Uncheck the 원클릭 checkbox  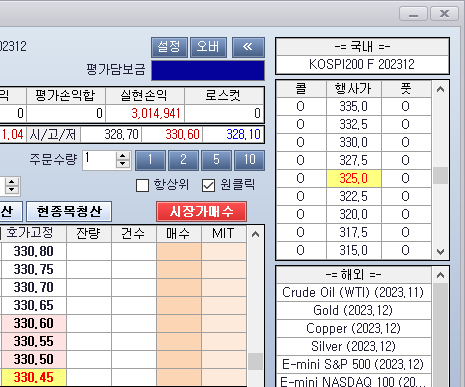point(209,185)
